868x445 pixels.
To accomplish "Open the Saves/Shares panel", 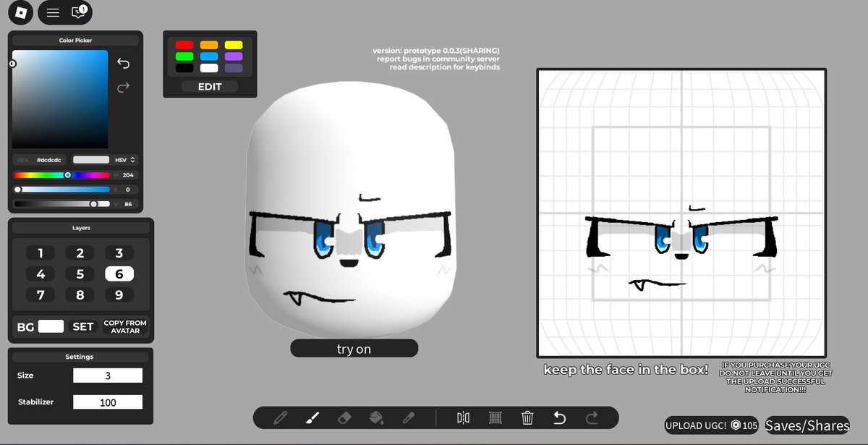I will pos(807,425).
